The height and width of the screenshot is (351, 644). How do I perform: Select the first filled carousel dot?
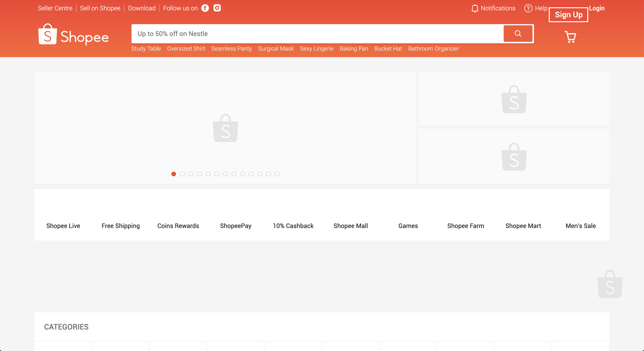click(x=174, y=174)
